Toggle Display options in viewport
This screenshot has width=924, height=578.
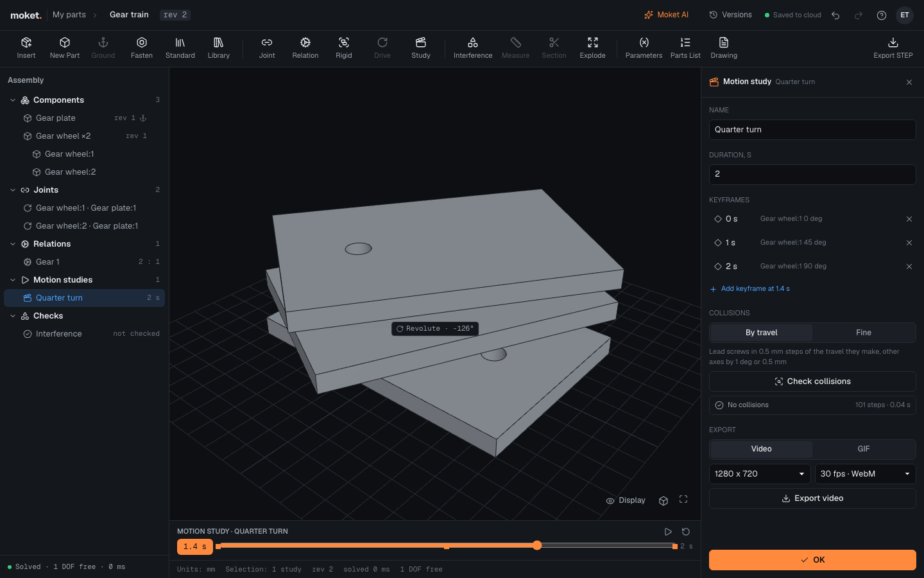tap(626, 500)
